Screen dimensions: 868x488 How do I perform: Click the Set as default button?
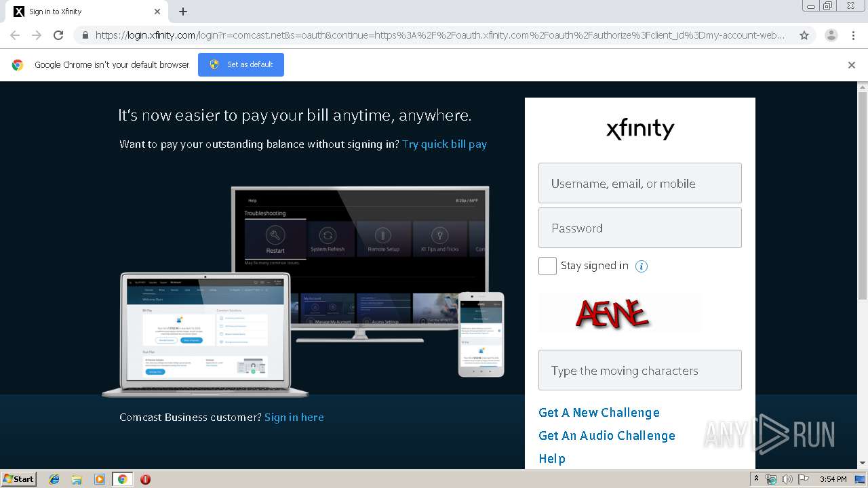(x=241, y=64)
